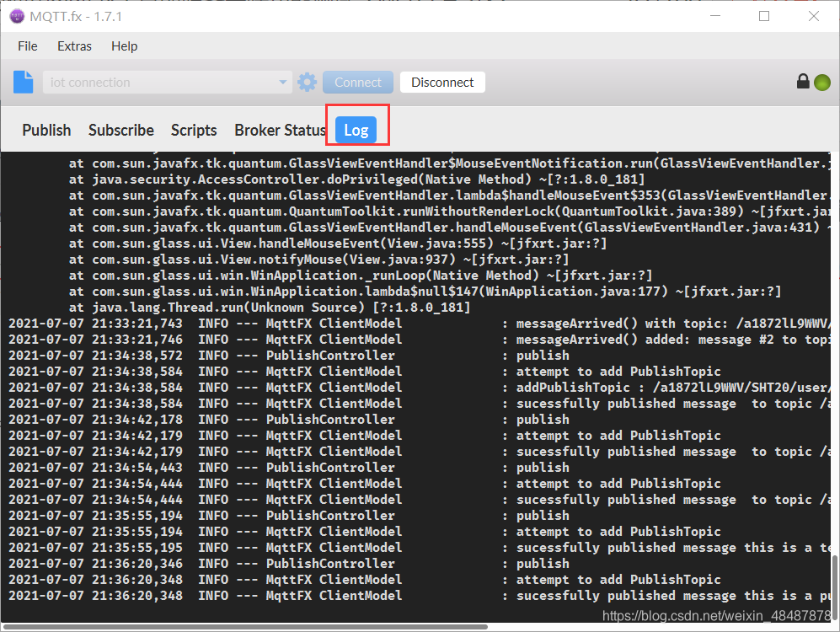This screenshot has height=632, width=840.
Task: Click stack trace line 'View.notifyMouse(View.java:937)'
Action: 318,260
